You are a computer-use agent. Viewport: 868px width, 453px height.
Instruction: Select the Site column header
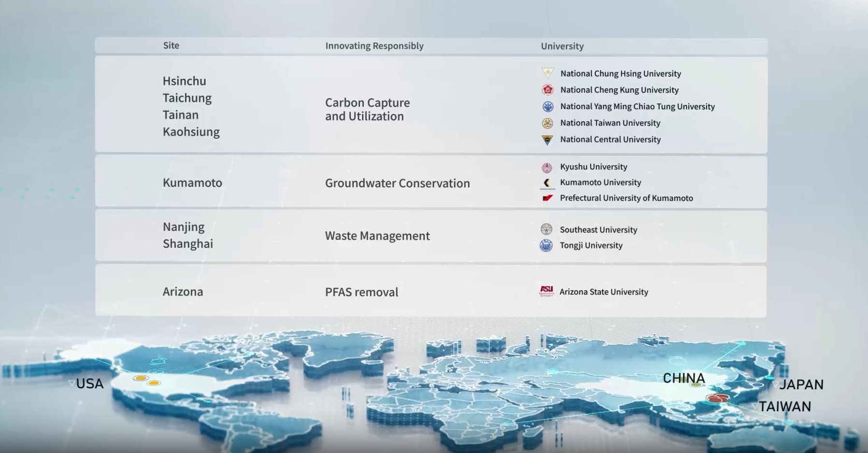(171, 45)
